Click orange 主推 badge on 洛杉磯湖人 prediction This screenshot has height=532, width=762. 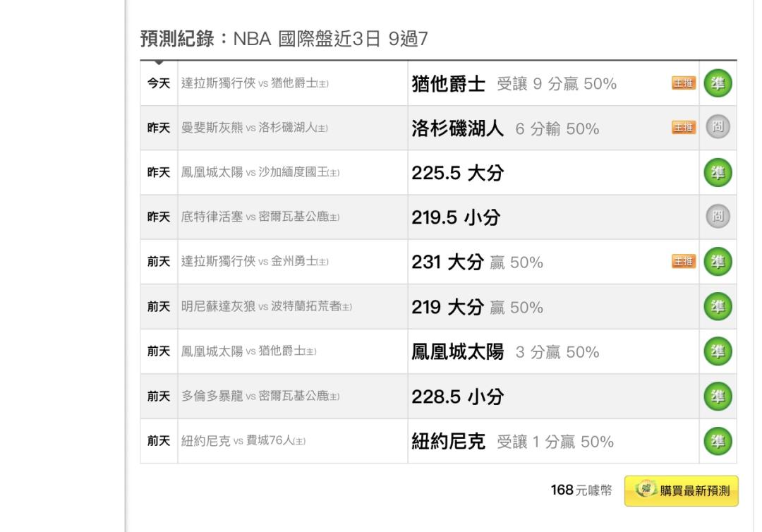point(683,128)
